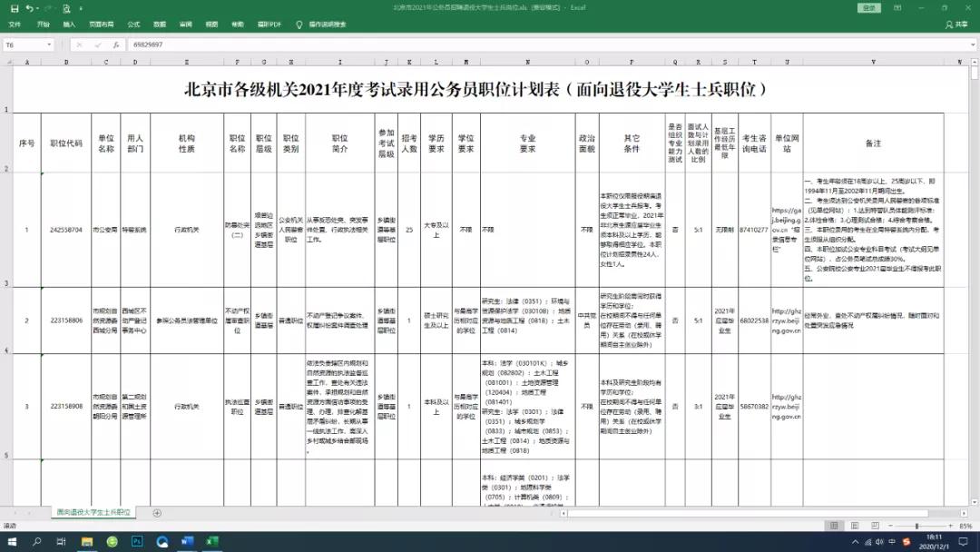Click the Redo icon
This screenshot has width=980, height=552.
pos(47,8)
